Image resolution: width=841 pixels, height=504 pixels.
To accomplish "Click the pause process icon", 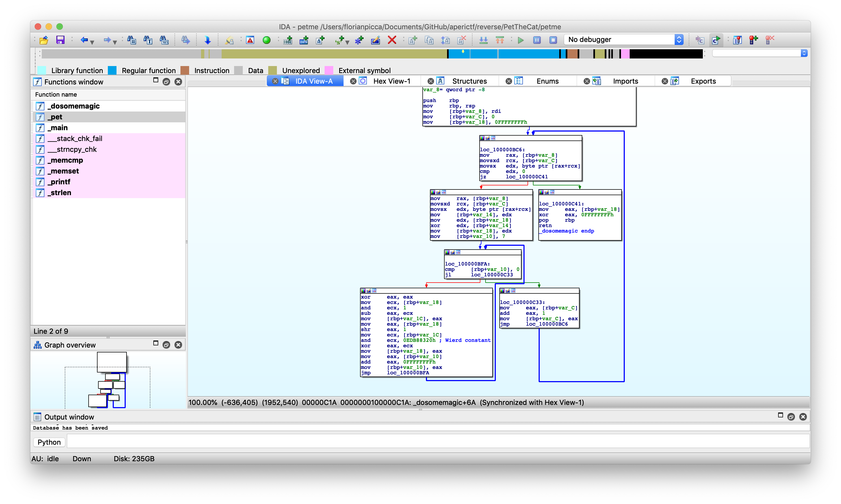I will coord(537,40).
